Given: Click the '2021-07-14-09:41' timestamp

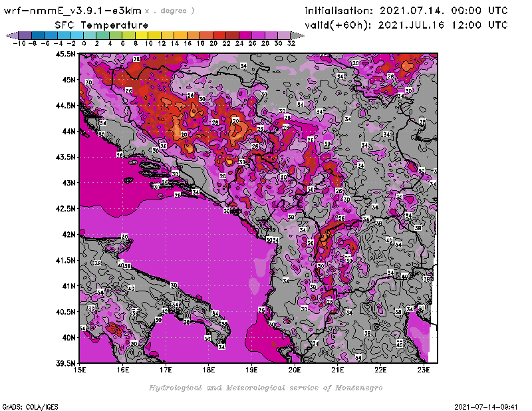Looking at the screenshot, I should (486, 407).
